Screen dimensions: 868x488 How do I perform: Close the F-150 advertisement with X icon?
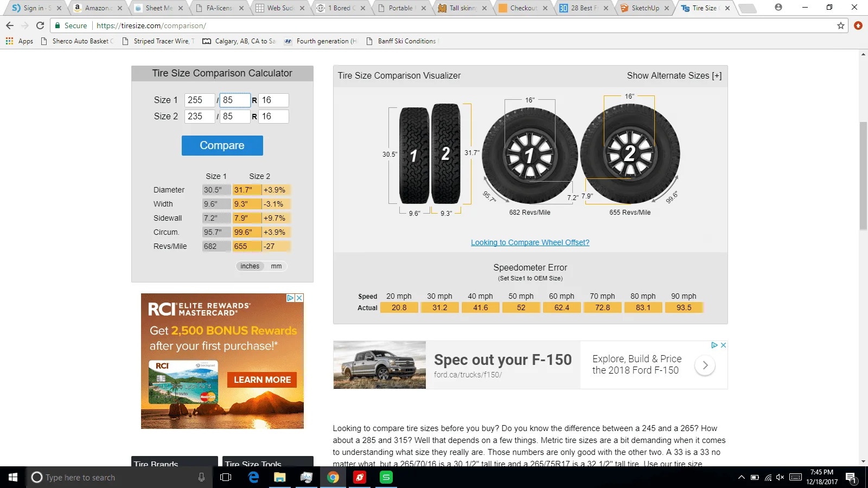tap(723, 345)
